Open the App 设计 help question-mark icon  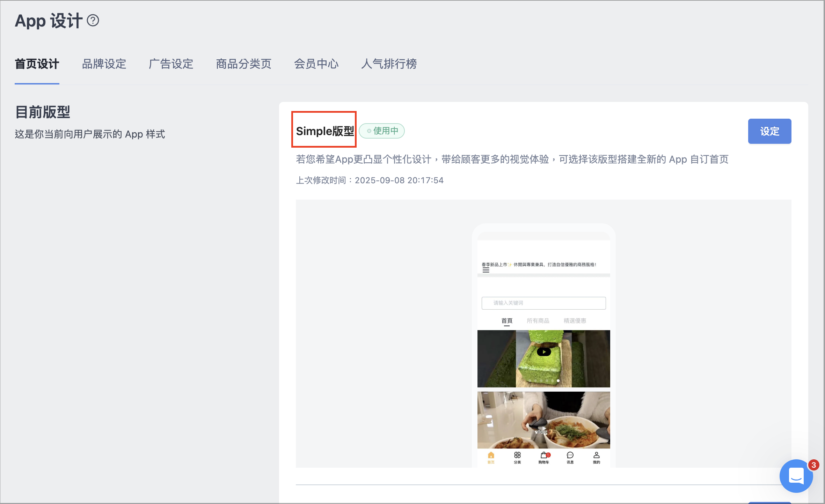coord(93,21)
